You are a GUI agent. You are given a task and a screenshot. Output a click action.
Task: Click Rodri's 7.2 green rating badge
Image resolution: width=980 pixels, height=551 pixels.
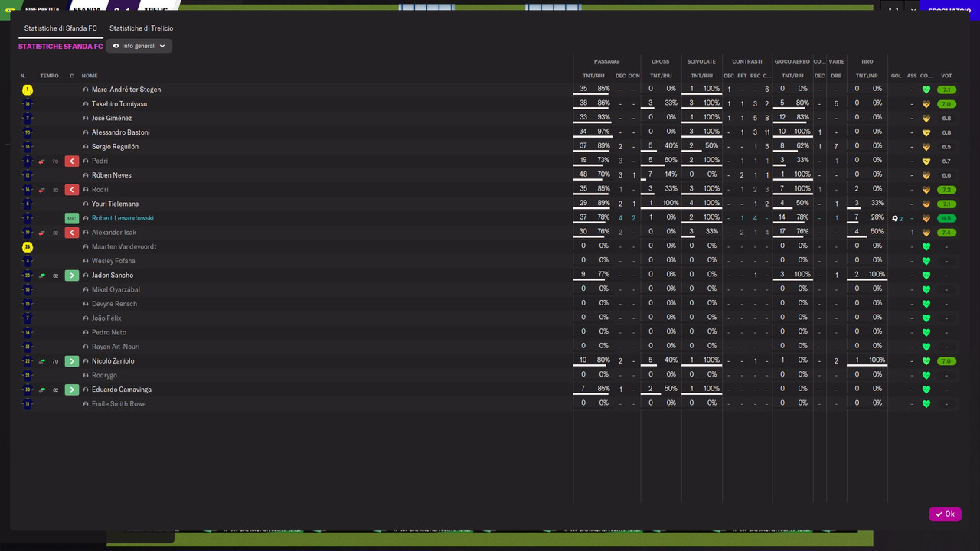click(946, 190)
